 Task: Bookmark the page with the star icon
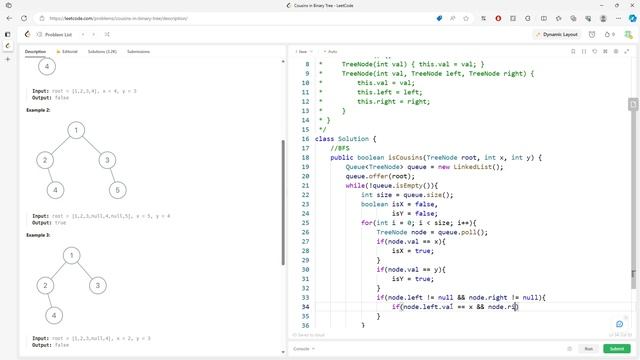pyautogui.click(x=466, y=18)
